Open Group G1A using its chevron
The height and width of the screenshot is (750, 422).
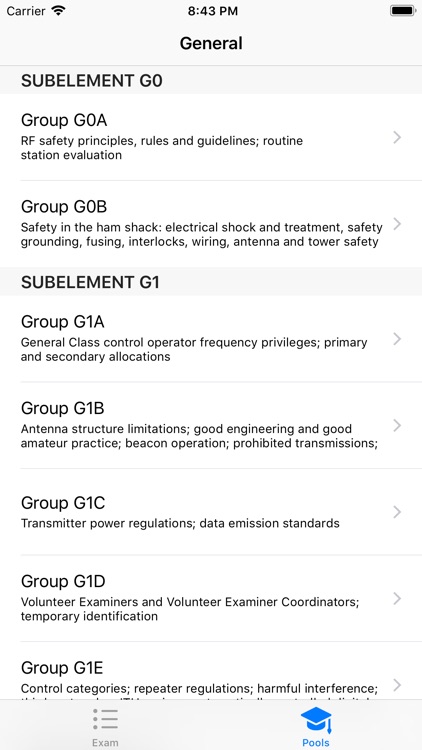click(x=397, y=339)
